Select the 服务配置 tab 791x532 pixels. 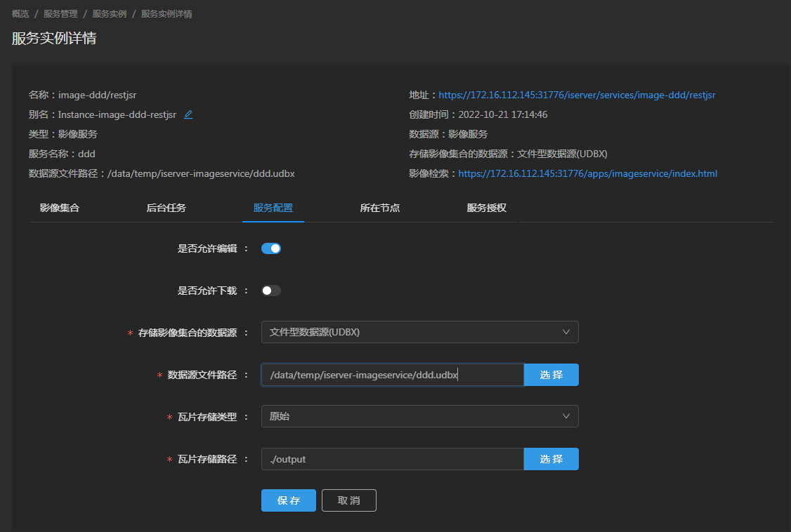[273, 208]
